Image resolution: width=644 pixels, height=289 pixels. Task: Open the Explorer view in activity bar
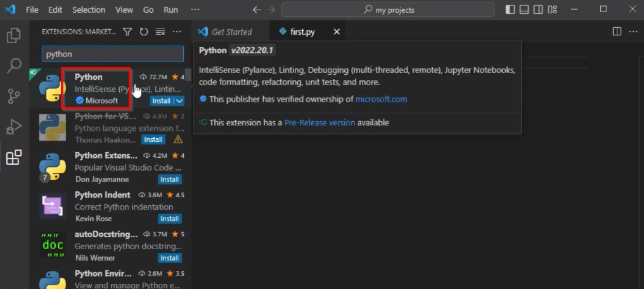click(14, 35)
